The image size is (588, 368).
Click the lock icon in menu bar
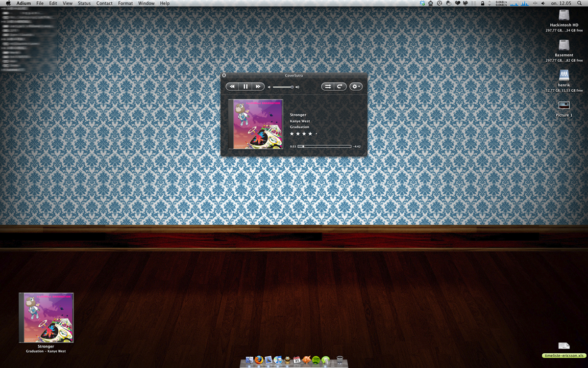(x=483, y=3)
